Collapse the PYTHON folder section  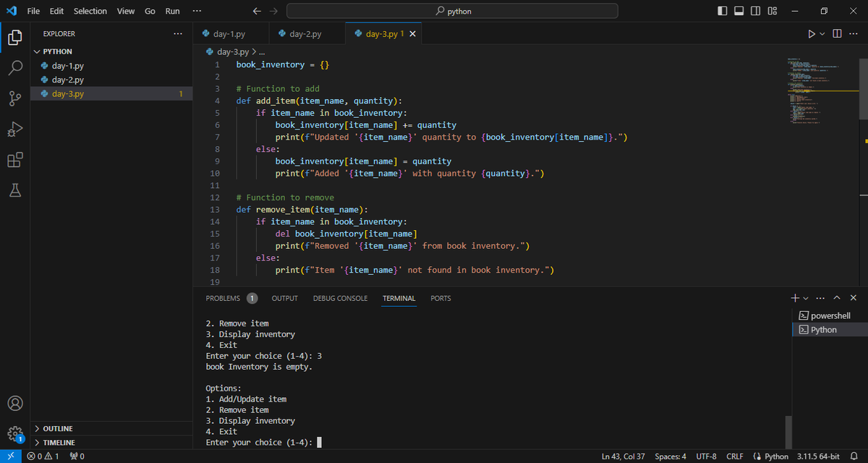111,51
